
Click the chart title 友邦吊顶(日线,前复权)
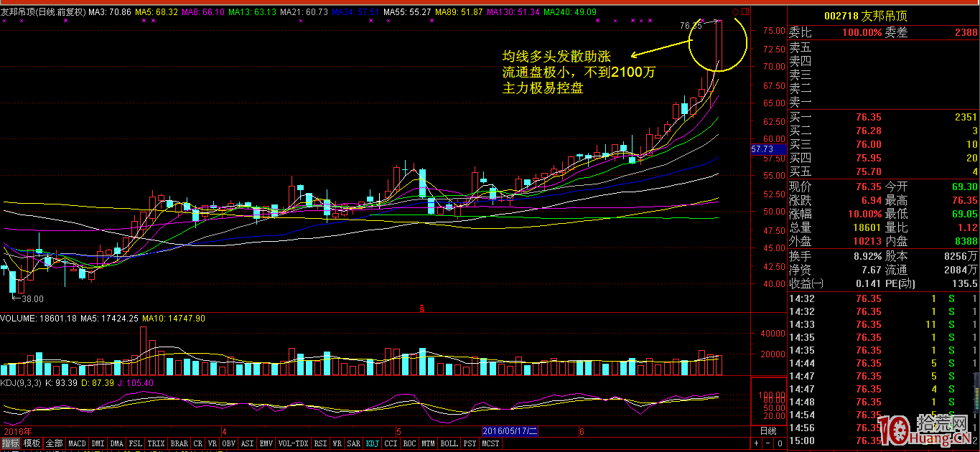[43, 12]
